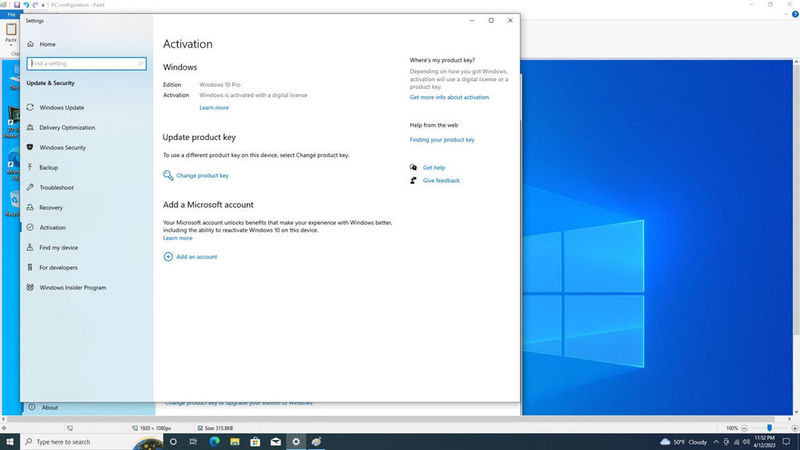Open Task View from taskbar
The image size is (800, 450).
click(193, 442)
